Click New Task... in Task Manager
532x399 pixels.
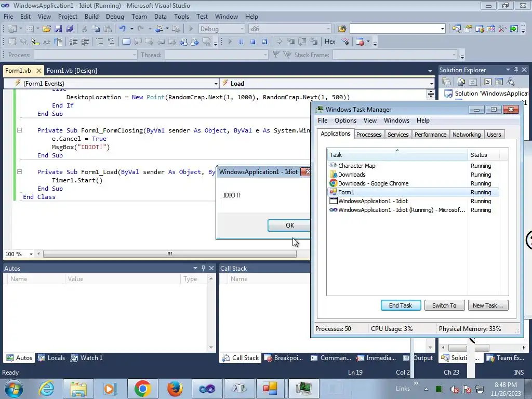(x=487, y=305)
